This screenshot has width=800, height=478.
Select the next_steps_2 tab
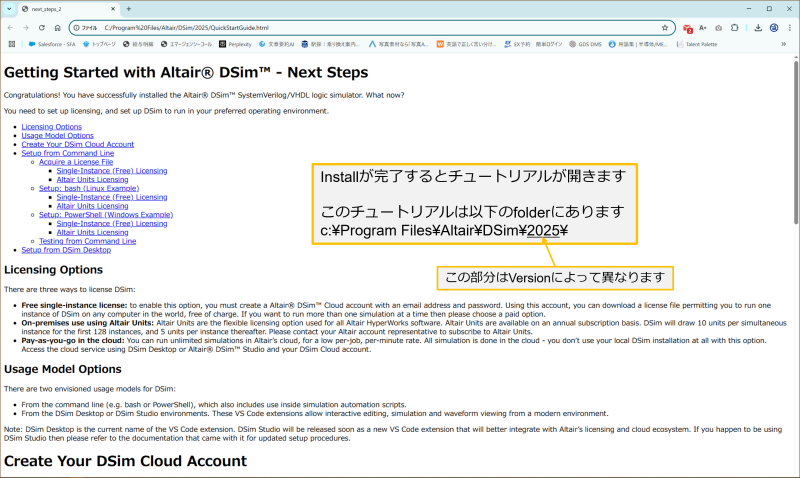tap(68, 9)
